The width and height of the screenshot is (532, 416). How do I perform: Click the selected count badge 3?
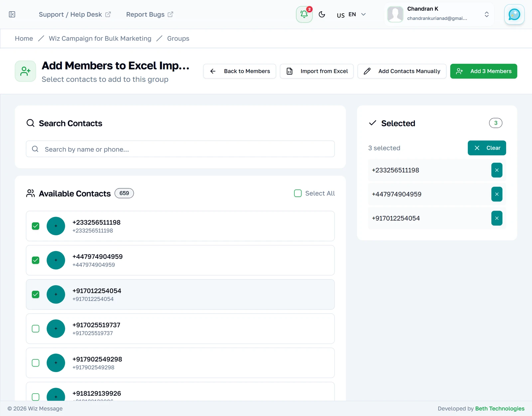496,123
